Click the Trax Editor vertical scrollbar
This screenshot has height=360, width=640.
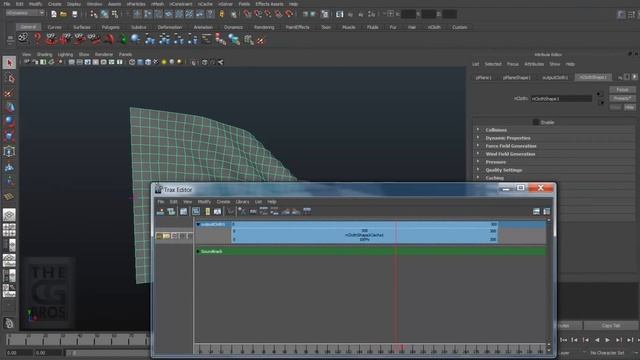549,284
